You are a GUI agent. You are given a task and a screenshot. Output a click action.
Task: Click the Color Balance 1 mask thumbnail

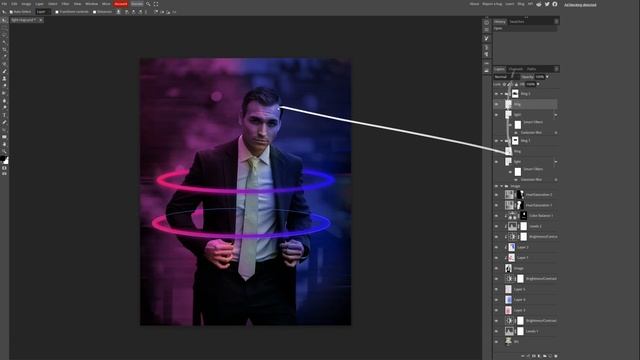click(x=524, y=216)
